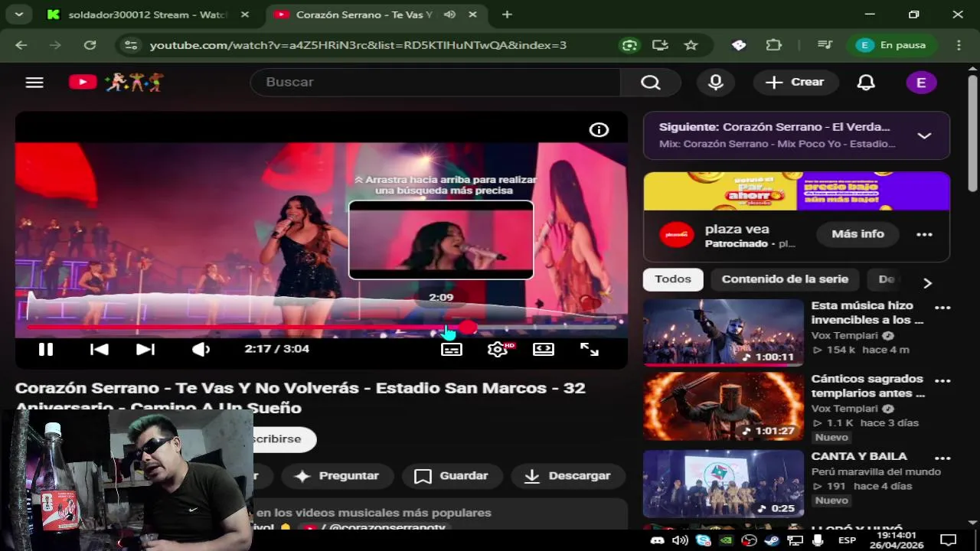
Task: Open En pausa profile button
Action: tap(891, 45)
